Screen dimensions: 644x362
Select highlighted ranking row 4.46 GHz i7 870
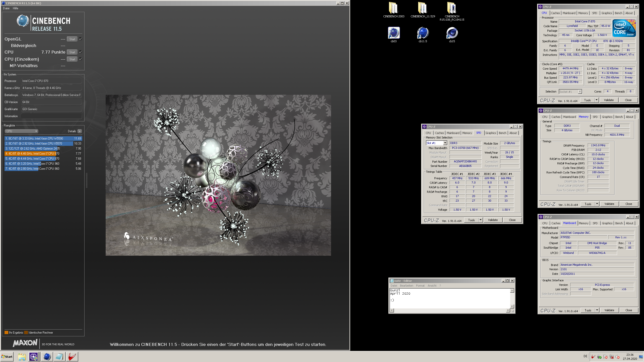coord(43,154)
